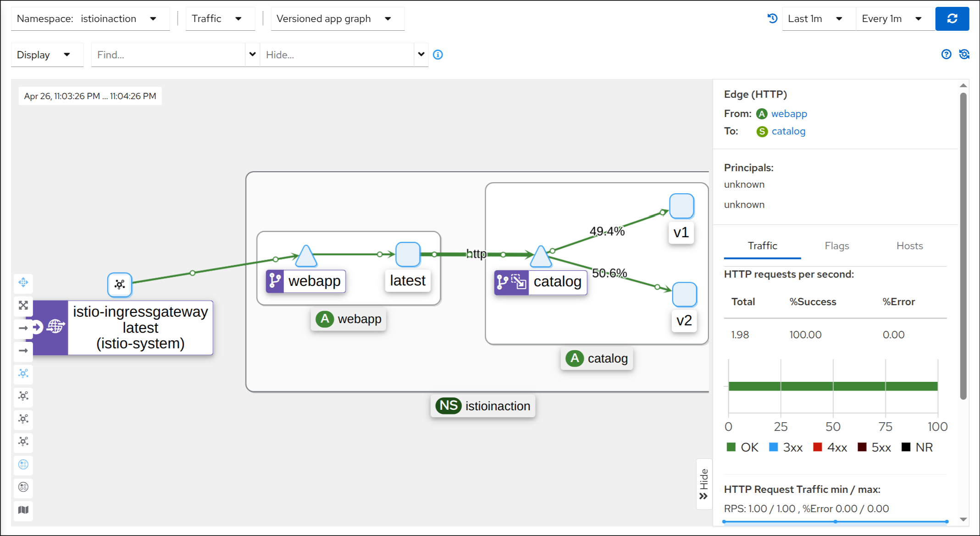Click in the Find input field
Screen dimensions: 980x536
point(168,55)
